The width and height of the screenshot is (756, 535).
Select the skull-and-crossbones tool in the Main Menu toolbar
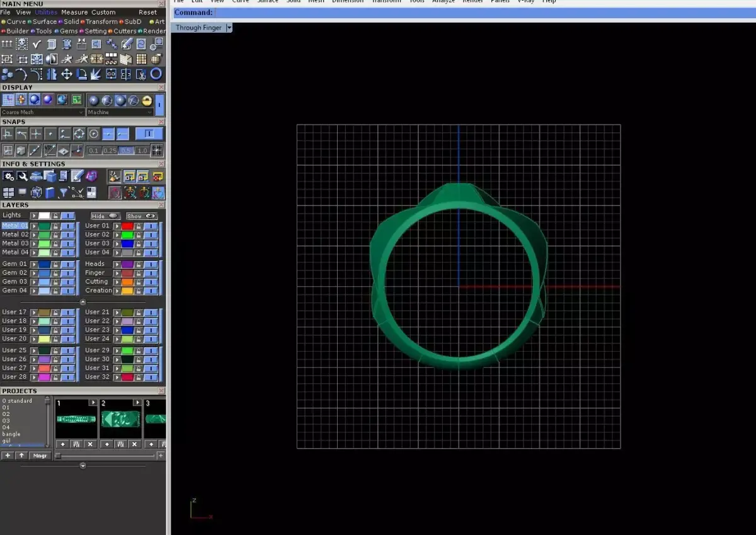pyautogui.click(x=21, y=43)
